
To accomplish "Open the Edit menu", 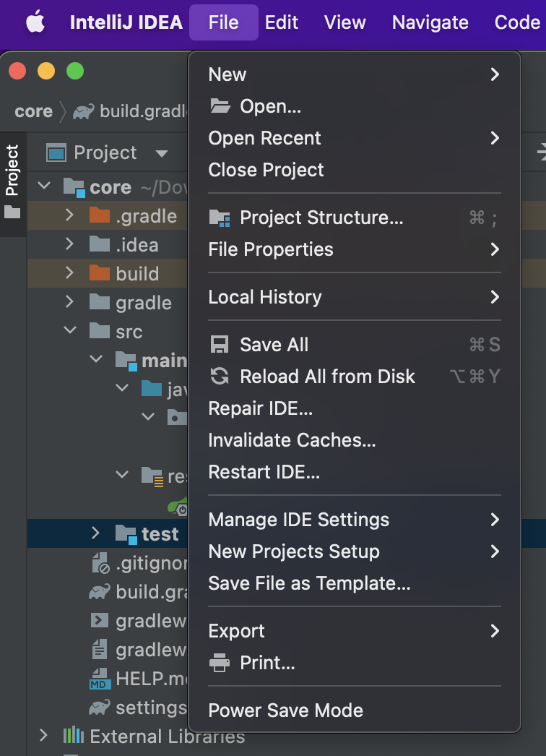I will coord(282,22).
